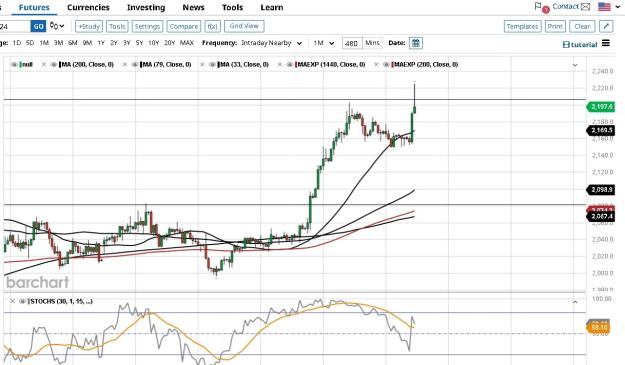Remove the STOCHS study panel
625x365 pixels.
(13, 301)
